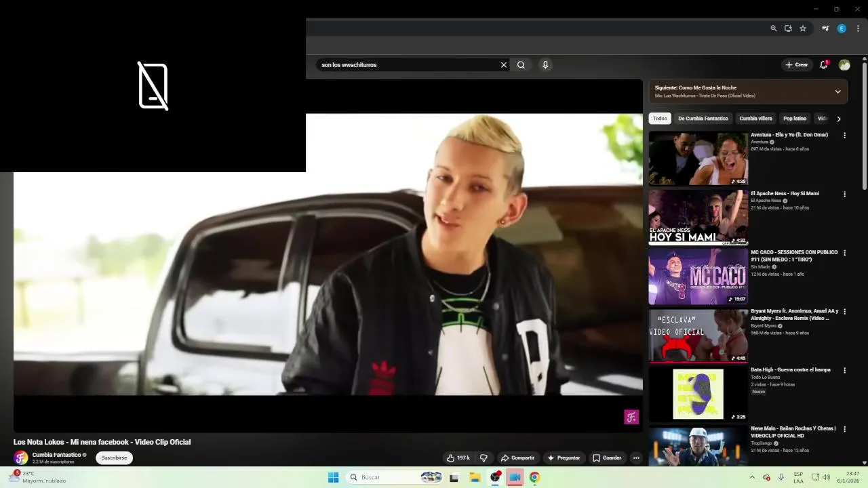
Task: Open the Chrome icon on the taskbar
Action: coord(535,477)
